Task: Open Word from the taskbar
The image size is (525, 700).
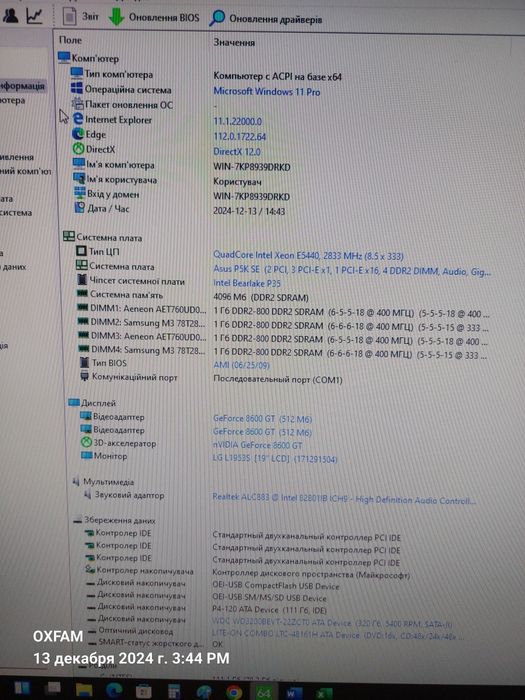Action: 293,693
